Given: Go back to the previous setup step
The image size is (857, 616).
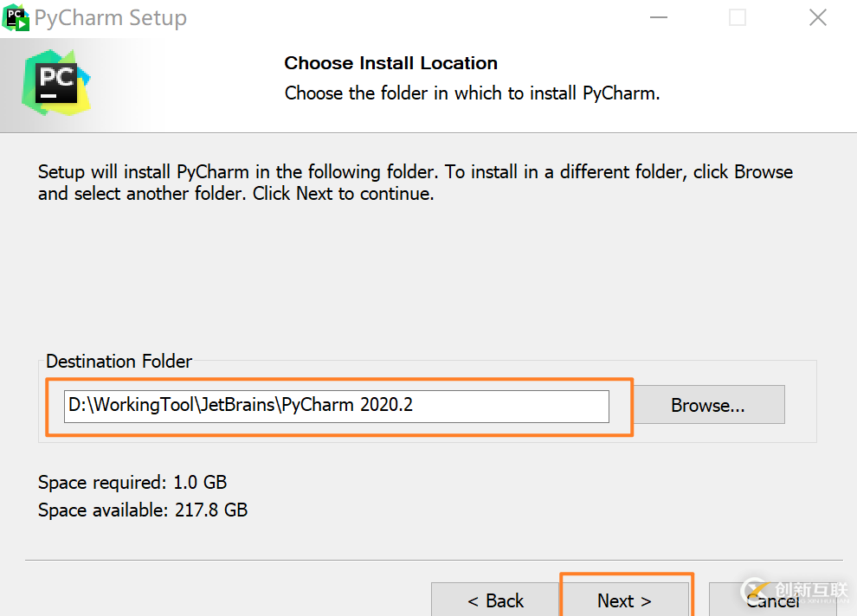Looking at the screenshot, I should coord(494,600).
